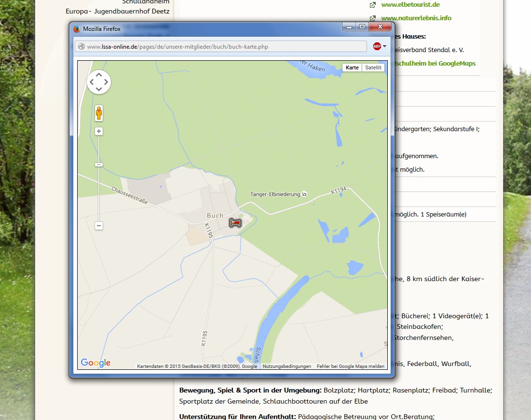
Task: Open the www.naturerlebnis.info link in background page
Action: tap(416, 18)
